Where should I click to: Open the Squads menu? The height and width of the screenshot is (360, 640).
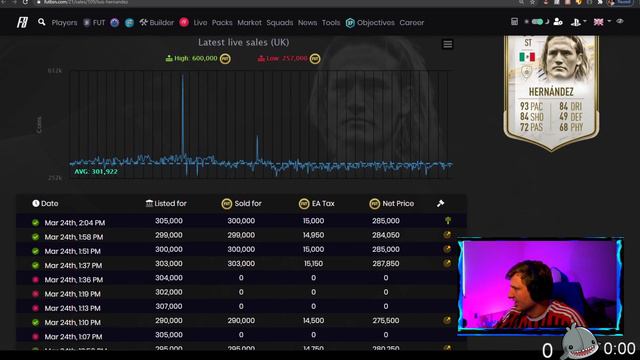pyautogui.click(x=280, y=23)
